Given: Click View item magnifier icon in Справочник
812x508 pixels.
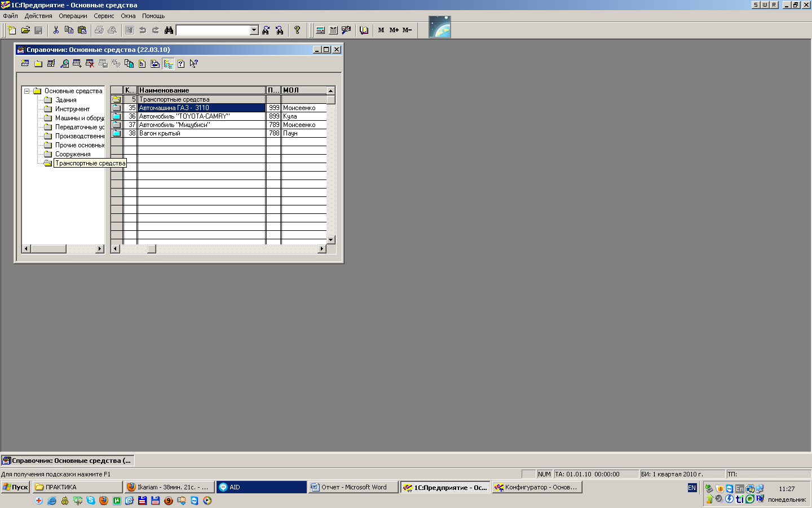Looking at the screenshot, I should [x=64, y=64].
